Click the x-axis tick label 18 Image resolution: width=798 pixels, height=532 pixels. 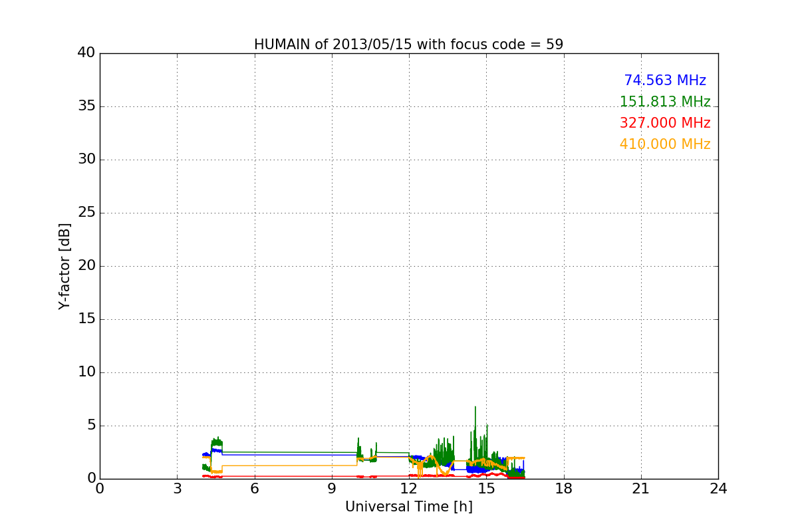[564, 489]
